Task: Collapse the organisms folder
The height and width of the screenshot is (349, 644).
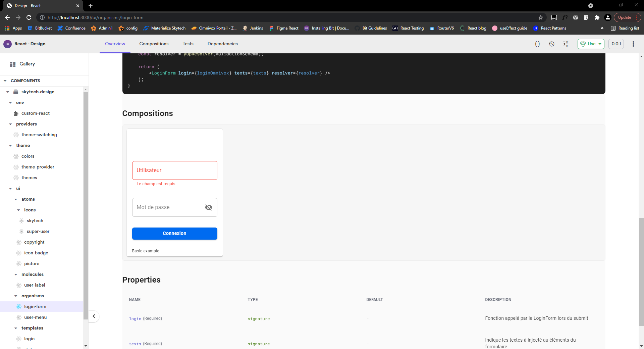Action: (x=16, y=296)
